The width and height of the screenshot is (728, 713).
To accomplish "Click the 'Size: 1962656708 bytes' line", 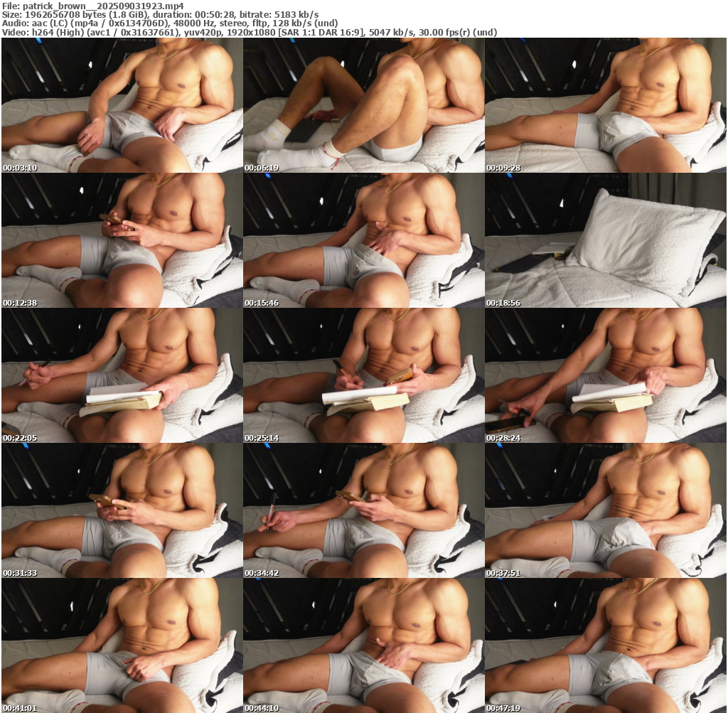I will point(160,15).
